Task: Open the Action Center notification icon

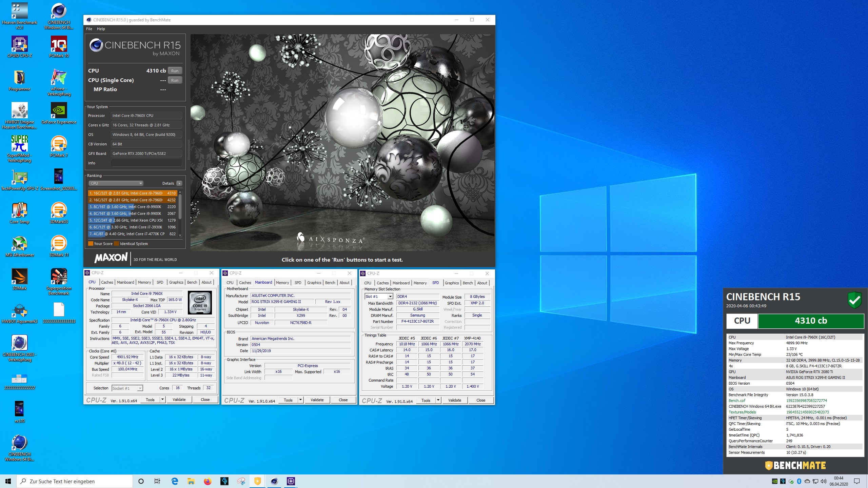Action: tap(857, 481)
